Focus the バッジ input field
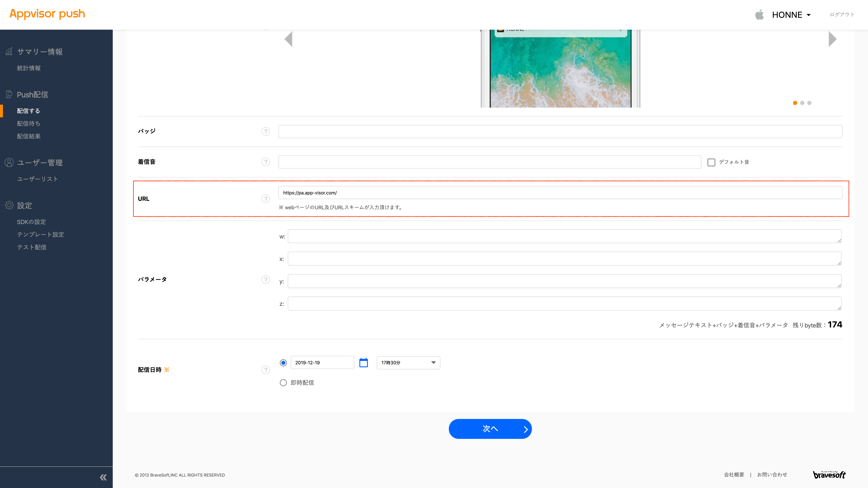This screenshot has height=488, width=868. click(x=560, y=131)
